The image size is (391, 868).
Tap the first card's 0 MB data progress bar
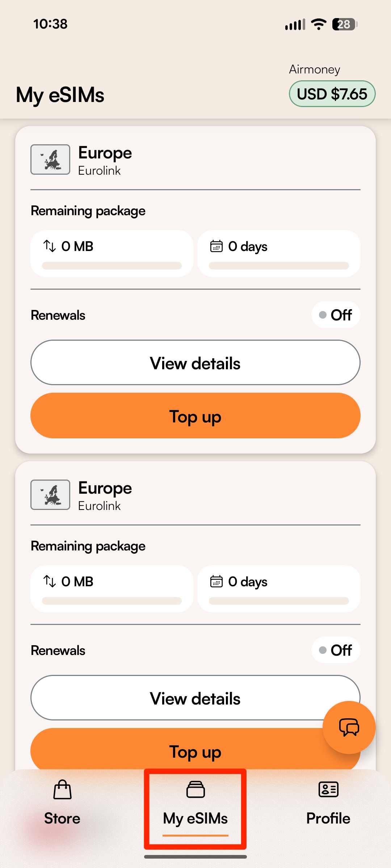point(112,266)
